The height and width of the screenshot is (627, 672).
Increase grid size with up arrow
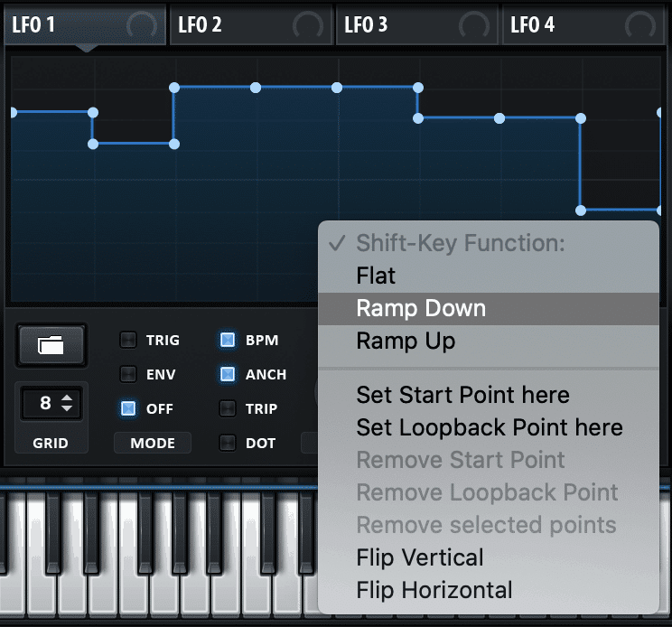pyautogui.click(x=67, y=398)
